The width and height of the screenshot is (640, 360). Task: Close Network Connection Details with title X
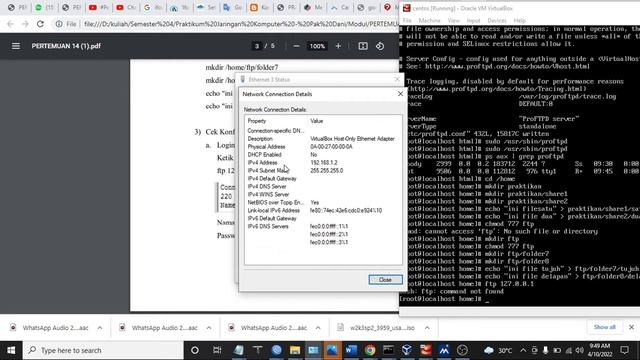400,94
